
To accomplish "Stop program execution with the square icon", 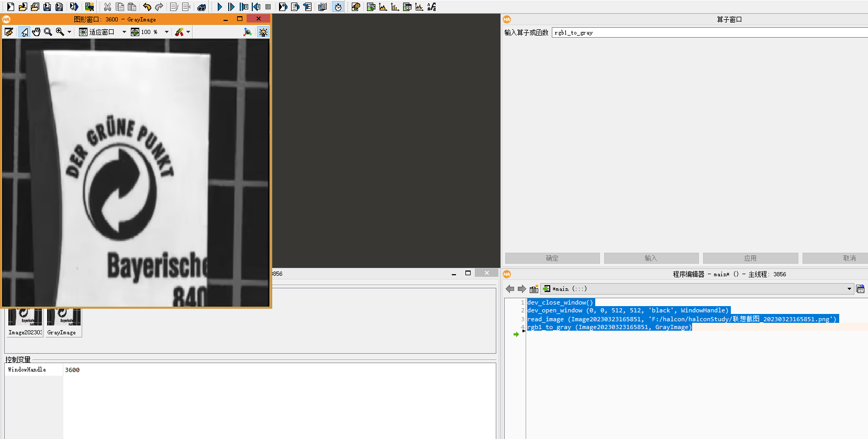I will click(x=268, y=7).
